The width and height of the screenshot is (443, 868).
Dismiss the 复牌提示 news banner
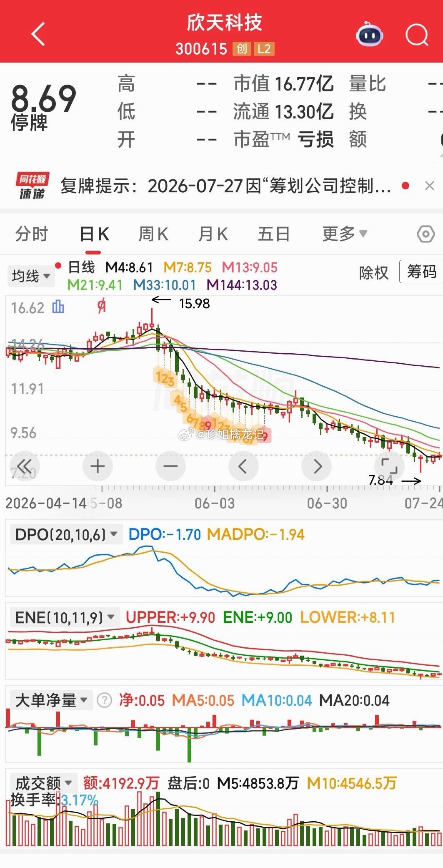429,186
